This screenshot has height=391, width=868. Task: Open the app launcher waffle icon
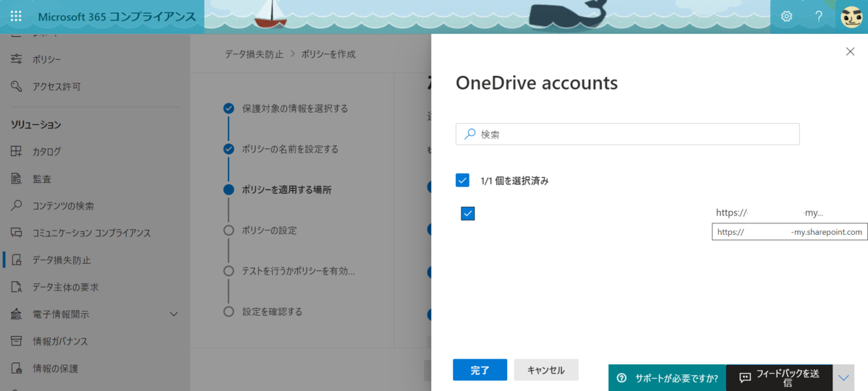click(x=16, y=16)
